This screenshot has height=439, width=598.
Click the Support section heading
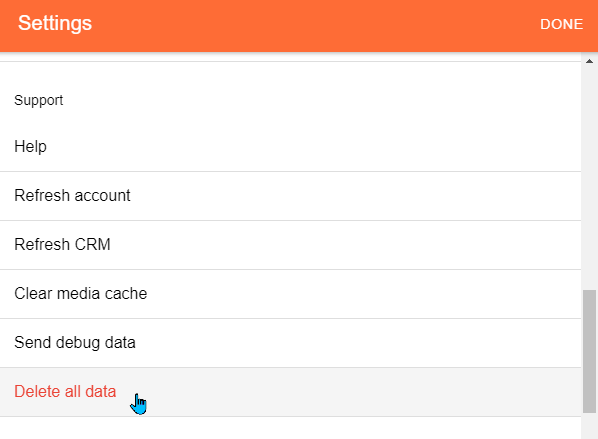(39, 100)
